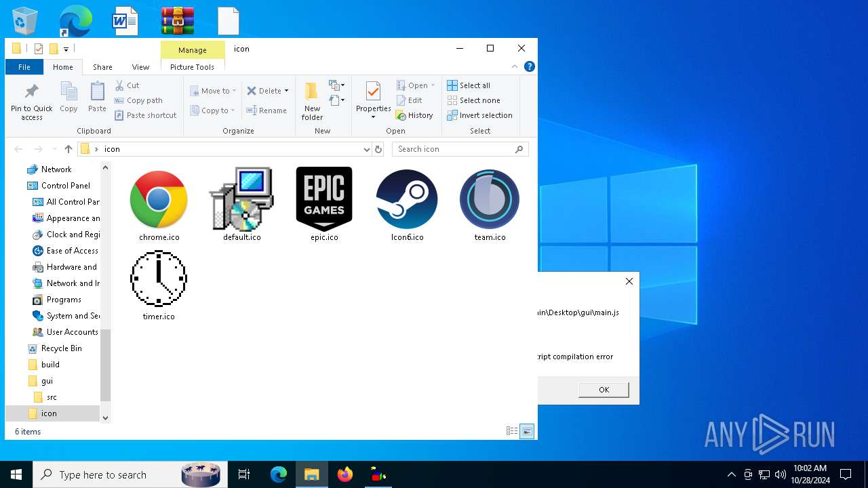
Task: Click the Rename command
Action: 267,110
